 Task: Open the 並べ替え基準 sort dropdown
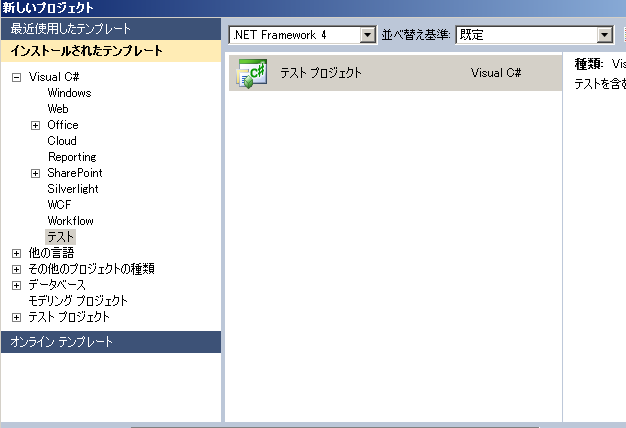tap(604, 35)
